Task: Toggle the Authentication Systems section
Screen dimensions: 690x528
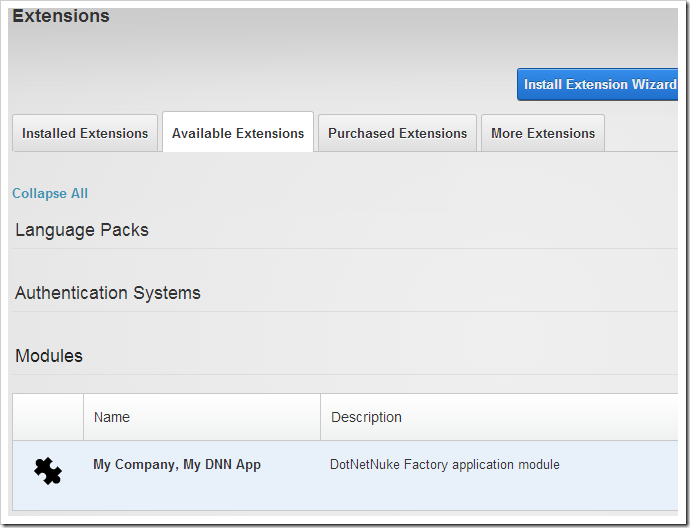Action: click(108, 293)
